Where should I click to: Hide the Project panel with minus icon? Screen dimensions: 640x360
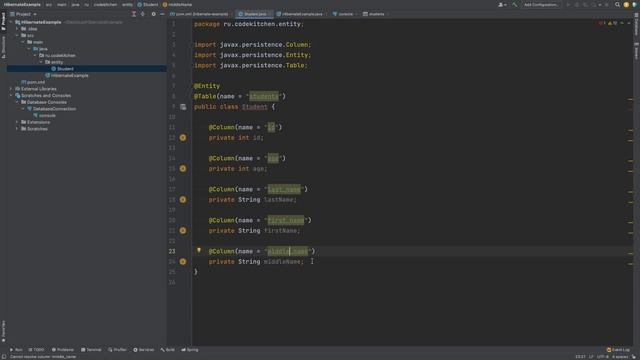pos(162,14)
